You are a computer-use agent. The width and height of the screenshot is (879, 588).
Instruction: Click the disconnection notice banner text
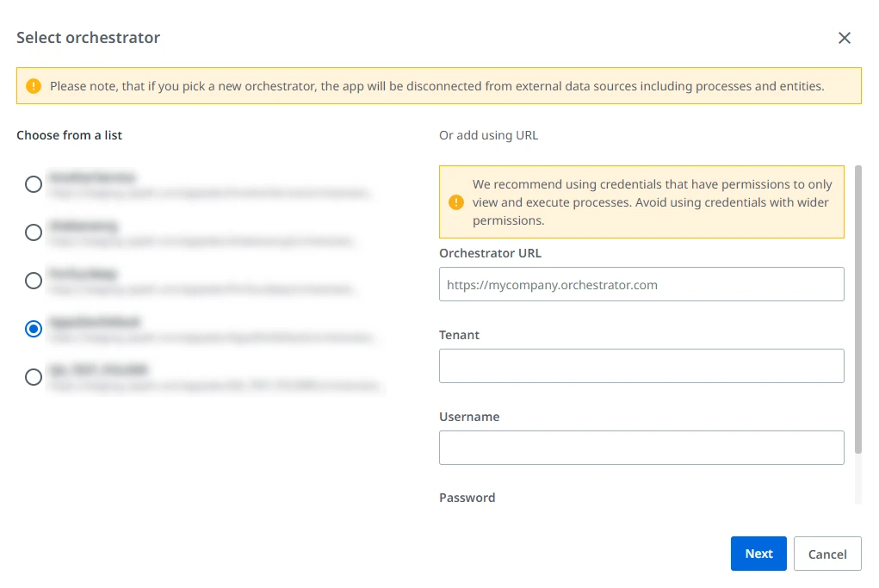pyautogui.click(x=436, y=86)
